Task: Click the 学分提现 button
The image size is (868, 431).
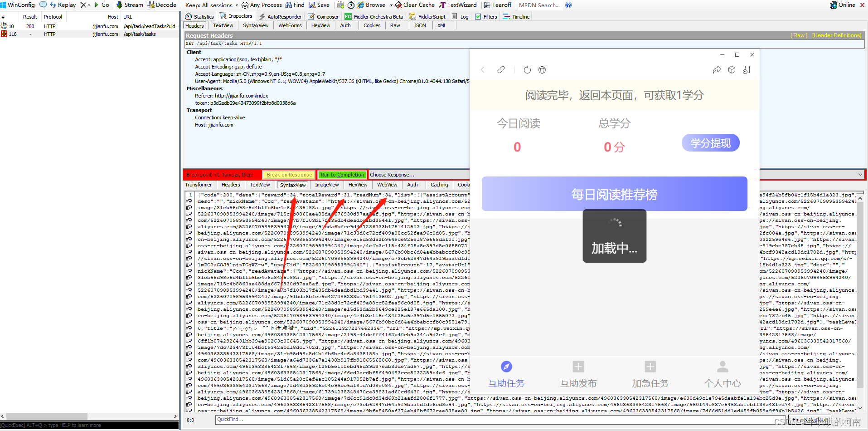Action: click(x=711, y=143)
